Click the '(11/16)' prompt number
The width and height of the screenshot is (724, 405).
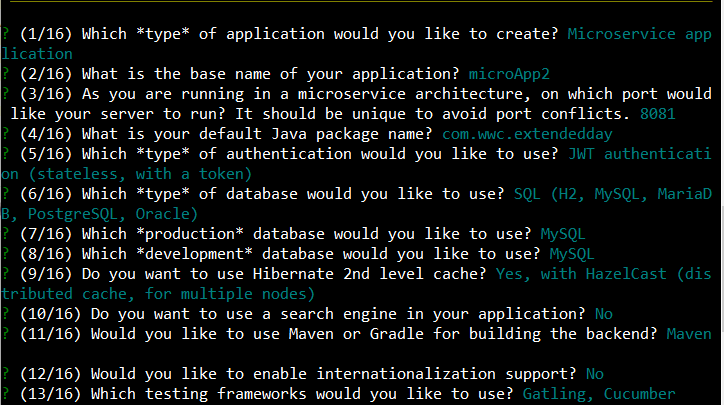[x=50, y=334]
